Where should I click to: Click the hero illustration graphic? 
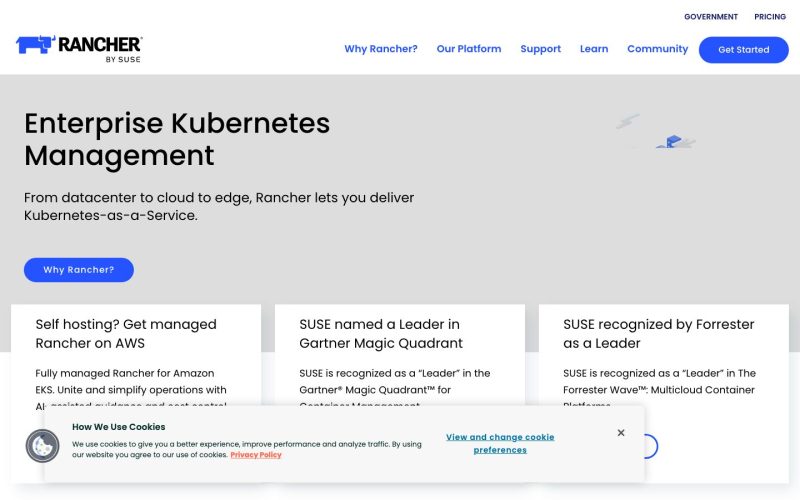[x=656, y=132]
